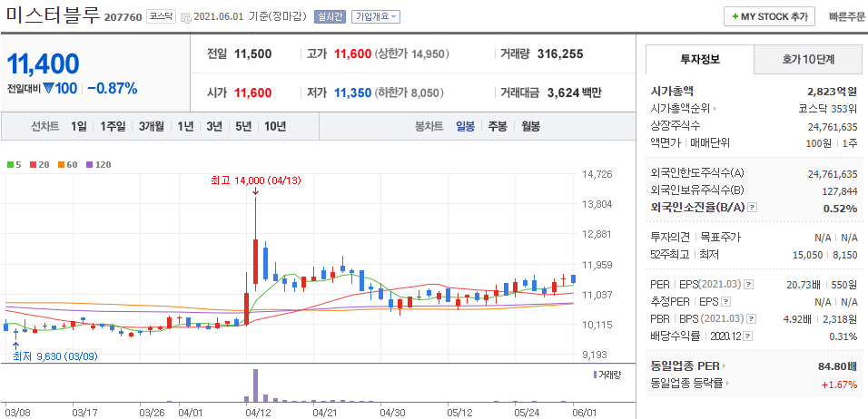Click the 고가 value 11,600
The image size is (868, 419).
[x=352, y=54]
